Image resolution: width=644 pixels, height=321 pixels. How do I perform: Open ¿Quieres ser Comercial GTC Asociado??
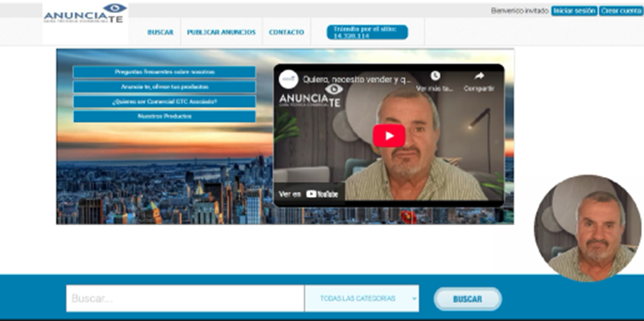point(164,101)
